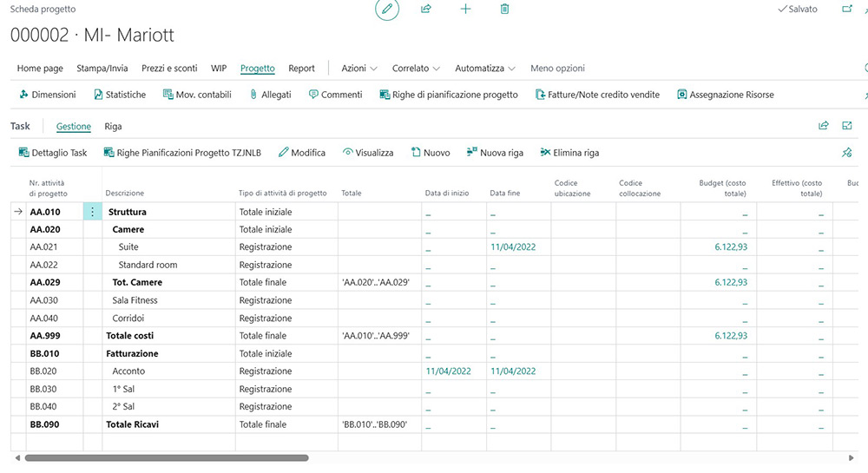Viewport: 868px width, 473px height.
Task: Click the trash delete icon in header
Action: 504,9
